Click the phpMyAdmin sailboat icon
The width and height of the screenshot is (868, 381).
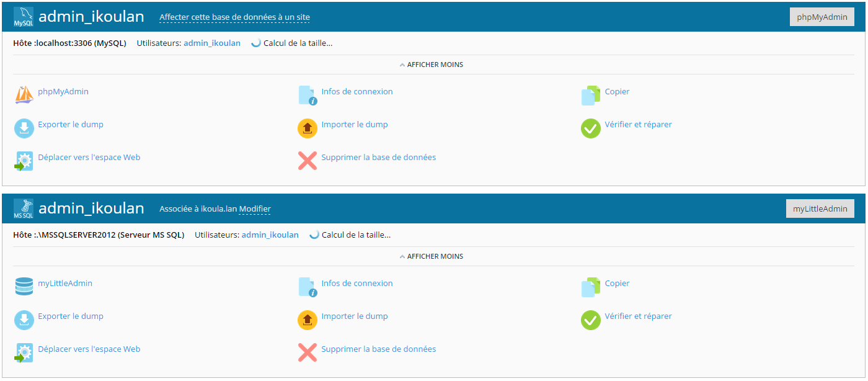[24, 95]
